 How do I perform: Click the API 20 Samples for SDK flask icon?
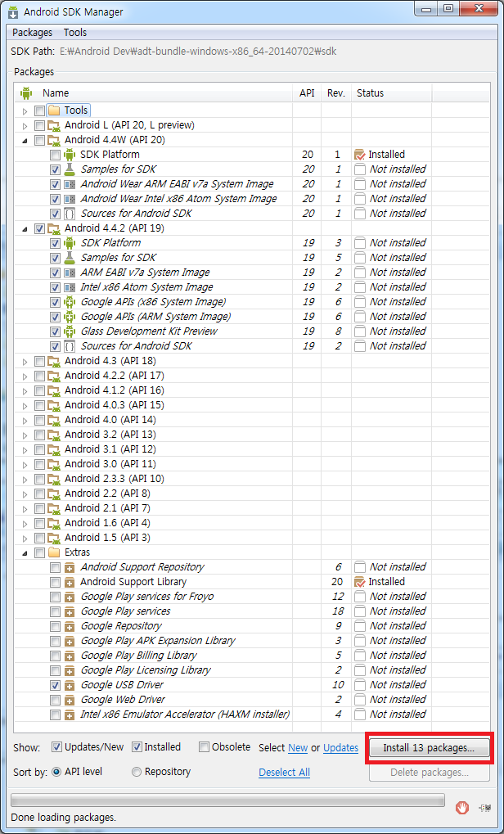[x=70, y=169]
